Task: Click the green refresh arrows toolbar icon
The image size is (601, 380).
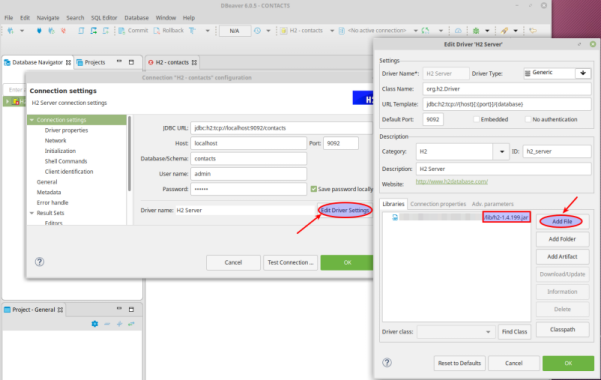Action: [425, 31]
